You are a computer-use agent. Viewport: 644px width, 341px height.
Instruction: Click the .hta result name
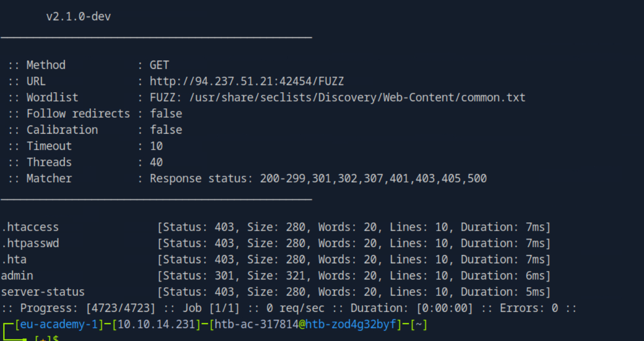point(14,260)
